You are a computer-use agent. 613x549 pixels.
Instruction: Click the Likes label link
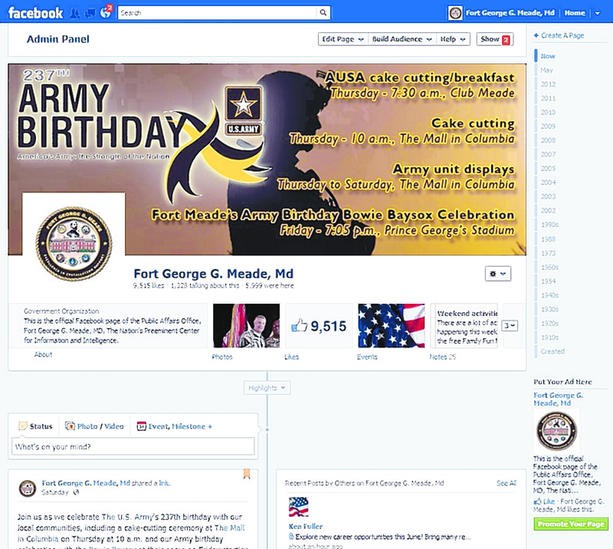(x=292, y=357)
